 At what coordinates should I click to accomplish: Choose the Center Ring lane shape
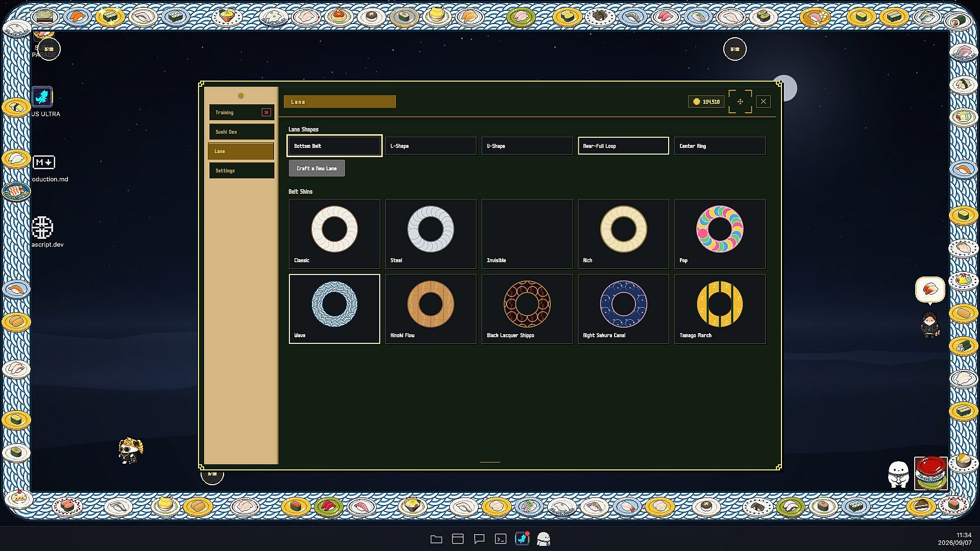pos(720,146)
